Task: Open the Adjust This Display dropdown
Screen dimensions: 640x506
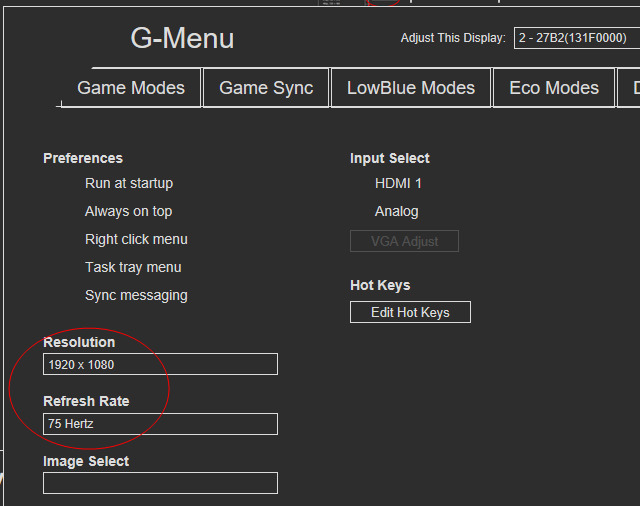Action: tap(577, 38)
